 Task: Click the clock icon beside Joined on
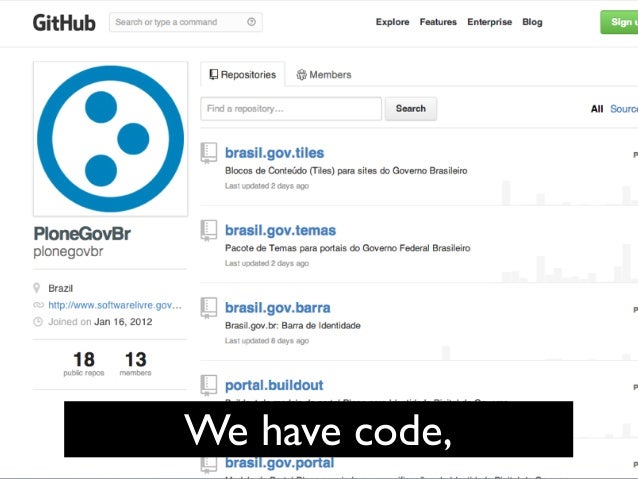tap(37, 322)
